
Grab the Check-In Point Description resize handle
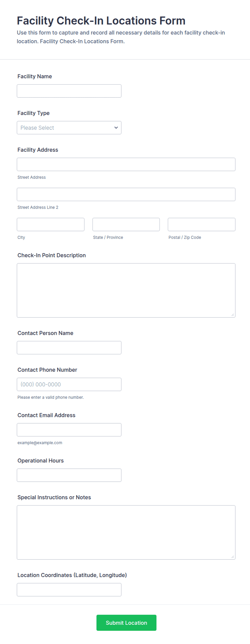point(233,315)
